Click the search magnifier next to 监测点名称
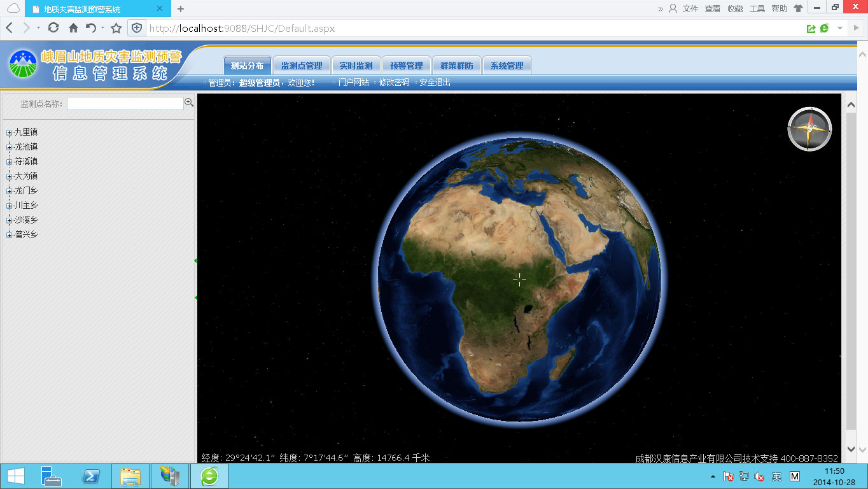Image resolution: width=868 pixels, height=489 pixels. pos(189,103)
